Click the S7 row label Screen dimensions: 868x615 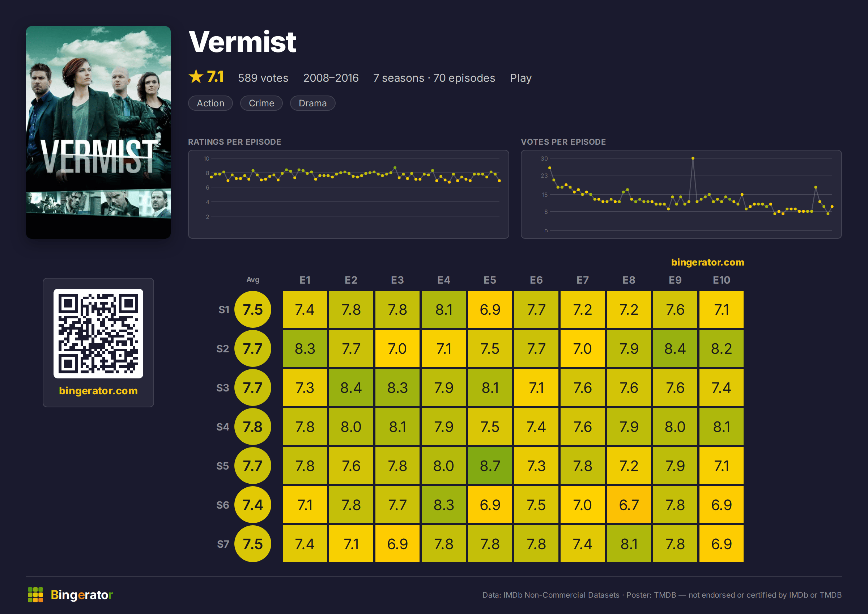click(x=223, y=544)
